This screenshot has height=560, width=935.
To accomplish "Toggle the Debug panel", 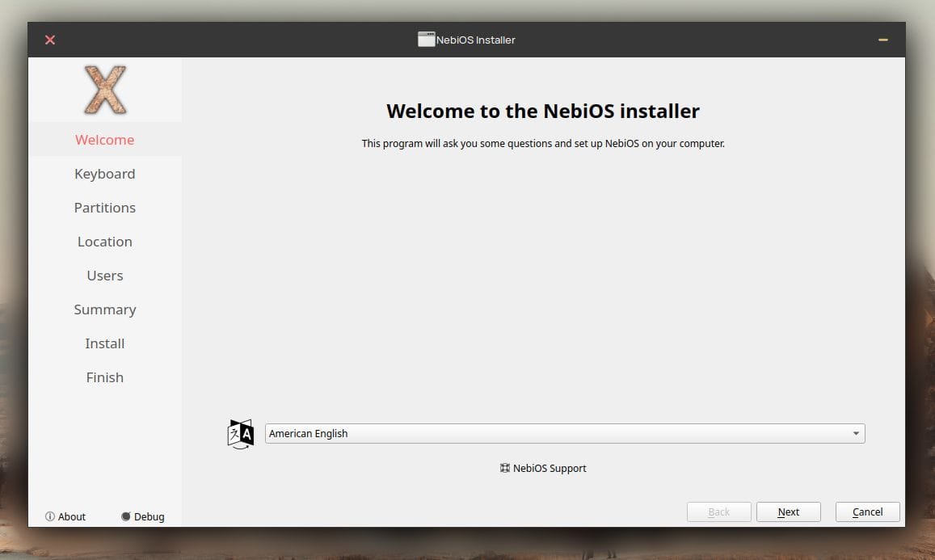I will [142, 516].
